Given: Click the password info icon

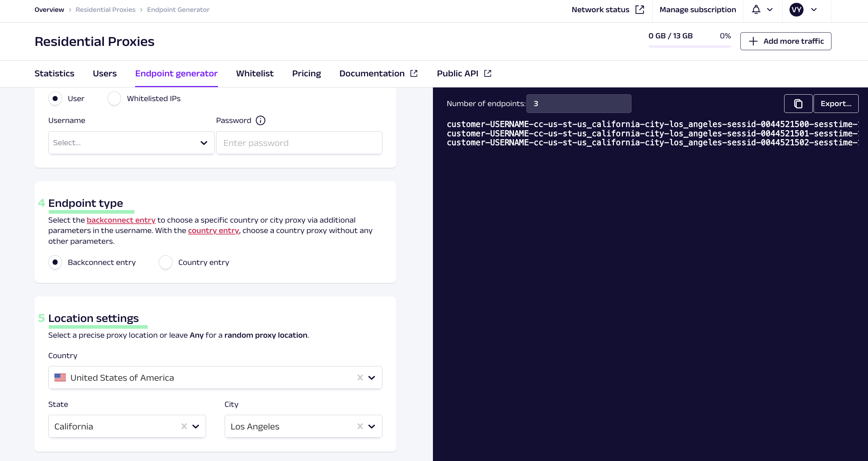Looking at the screenshot, I should click(261, 120).
